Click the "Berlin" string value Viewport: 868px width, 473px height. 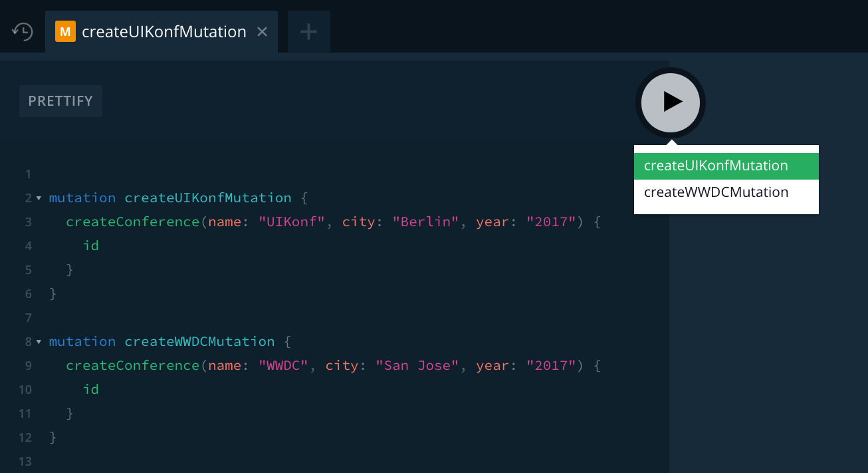[425, 222]
